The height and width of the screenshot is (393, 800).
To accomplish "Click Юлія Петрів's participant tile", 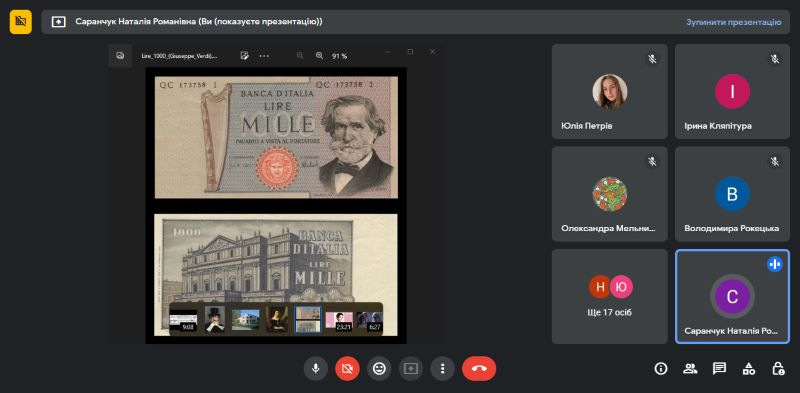I will [x=610, y=91].
